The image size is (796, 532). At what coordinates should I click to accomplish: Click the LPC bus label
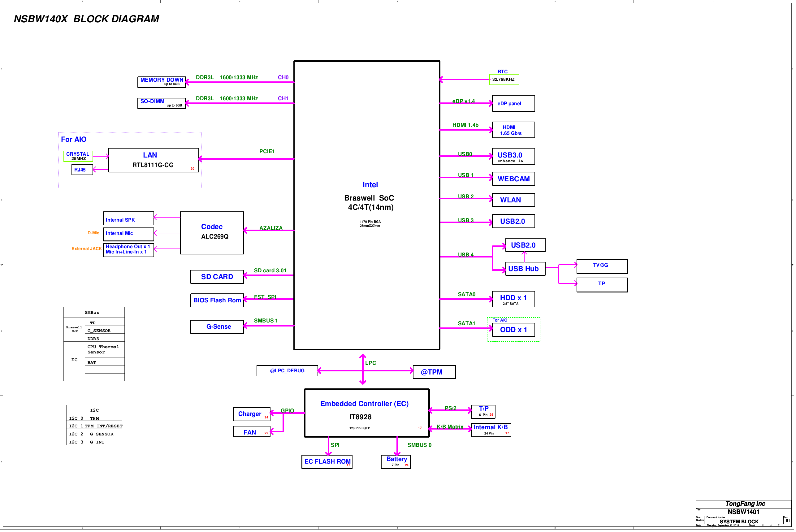click(x=370, y=363)
